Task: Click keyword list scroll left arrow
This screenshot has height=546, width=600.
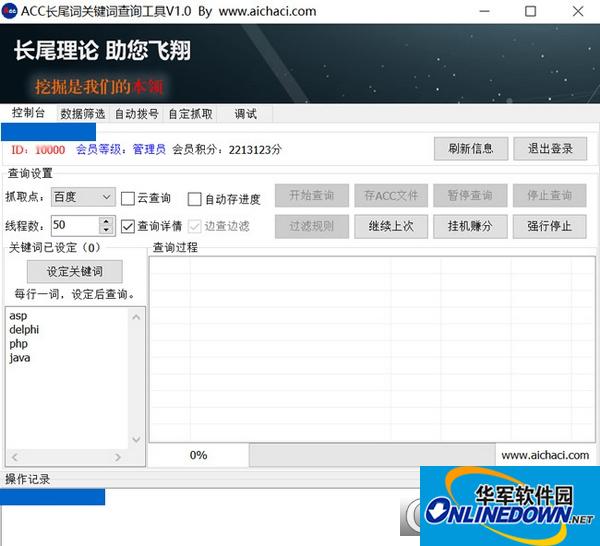Action: coord(15,457)
